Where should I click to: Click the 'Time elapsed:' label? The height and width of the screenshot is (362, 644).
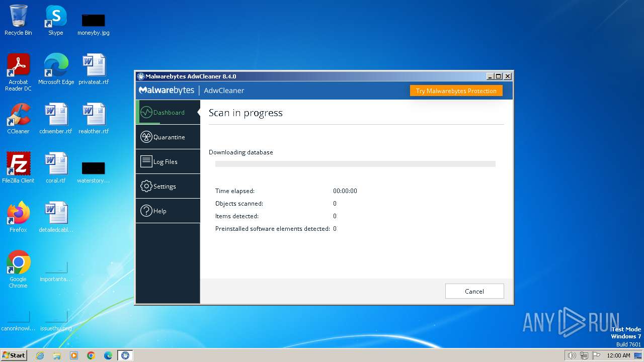tap(235, 191)
